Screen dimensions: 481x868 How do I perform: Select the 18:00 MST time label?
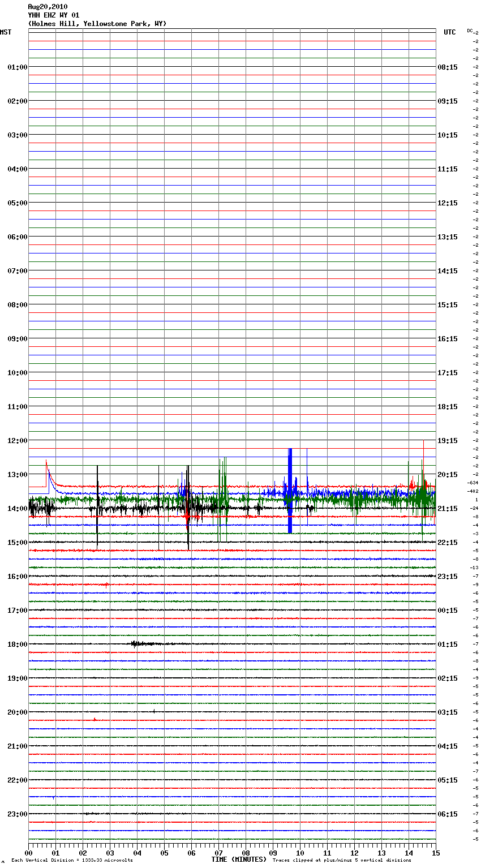18,644
